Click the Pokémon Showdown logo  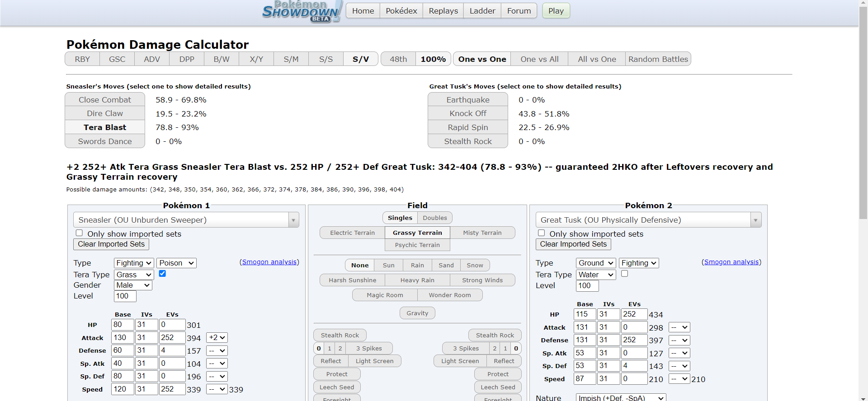point(302,11)
